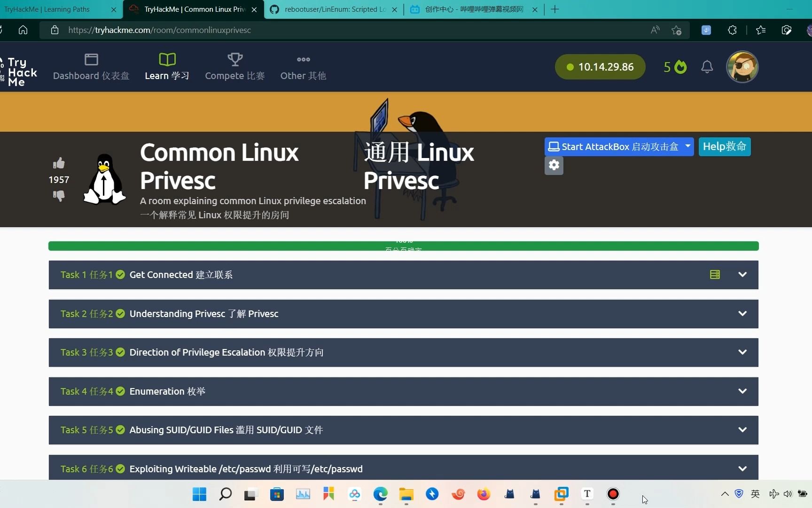Click the TryHackMe logo
The height and width of the screenshot is (508, 812).
pos(20,71)
